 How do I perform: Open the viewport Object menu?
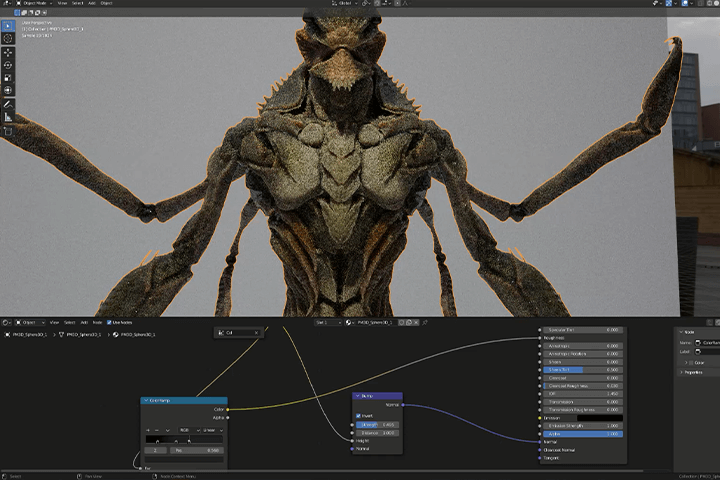click(x=107, y=3)
